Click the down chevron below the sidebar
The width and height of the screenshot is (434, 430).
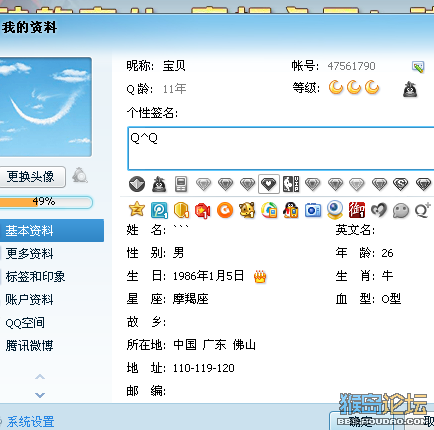coord(40,395)
